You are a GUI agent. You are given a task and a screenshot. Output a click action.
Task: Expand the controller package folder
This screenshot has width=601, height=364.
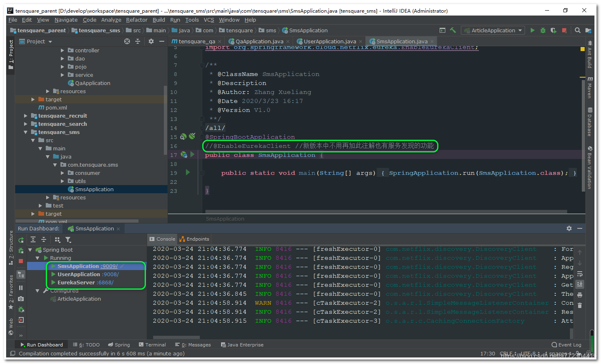tap(63, 50)
